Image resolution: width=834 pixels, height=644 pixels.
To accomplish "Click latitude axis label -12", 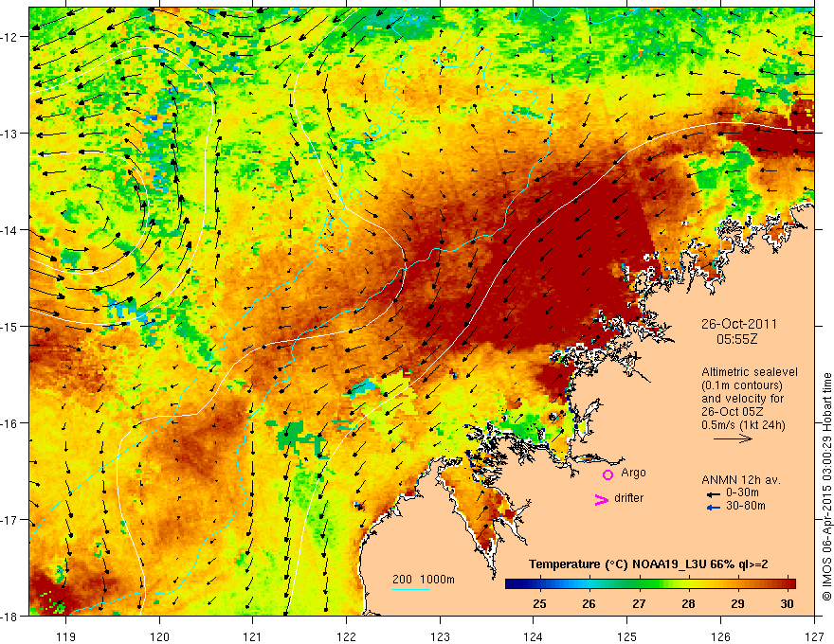I will 9,37.
